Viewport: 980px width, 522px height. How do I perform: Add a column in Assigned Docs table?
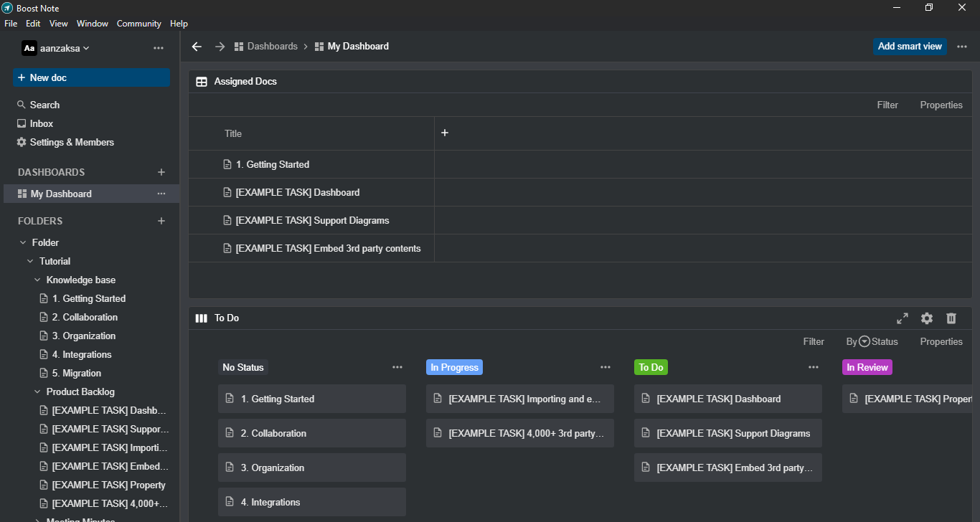445,133
